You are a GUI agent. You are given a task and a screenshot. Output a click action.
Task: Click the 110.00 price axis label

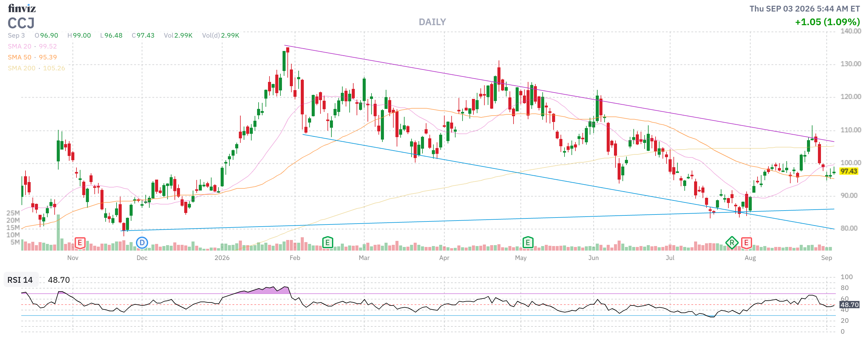tap(850, 130)
